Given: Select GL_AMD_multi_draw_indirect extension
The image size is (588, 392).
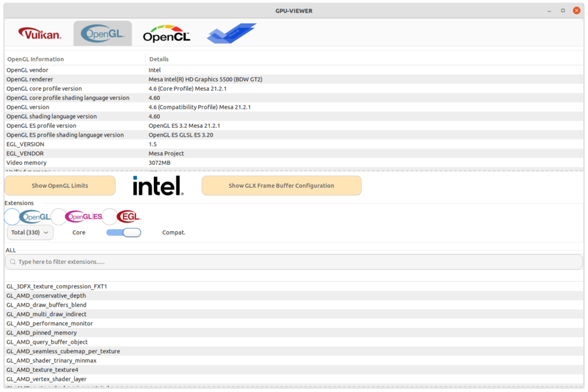Looking at the screenshot, I should [x=294, y=314].
